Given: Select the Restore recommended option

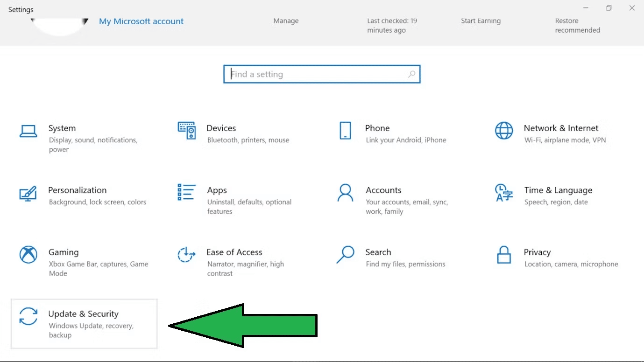Looking at the screenshot, I should point(577,26).
